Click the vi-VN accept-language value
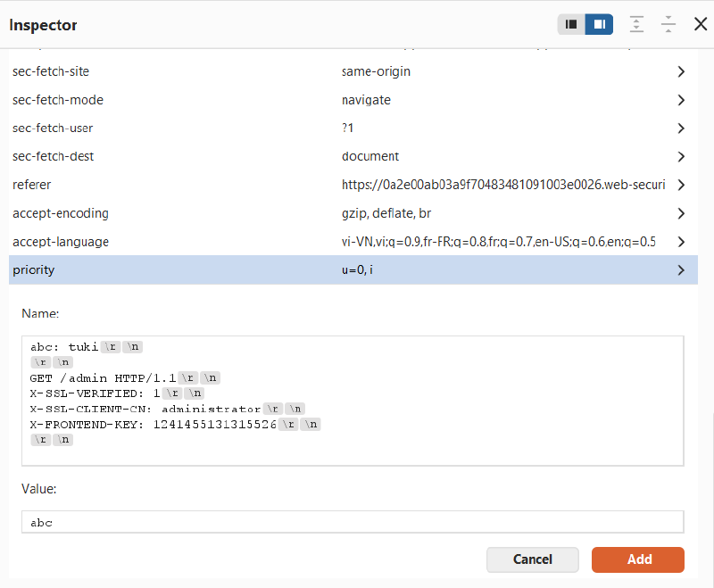This screenshot has height=588, width=714. tap(499, 242)
